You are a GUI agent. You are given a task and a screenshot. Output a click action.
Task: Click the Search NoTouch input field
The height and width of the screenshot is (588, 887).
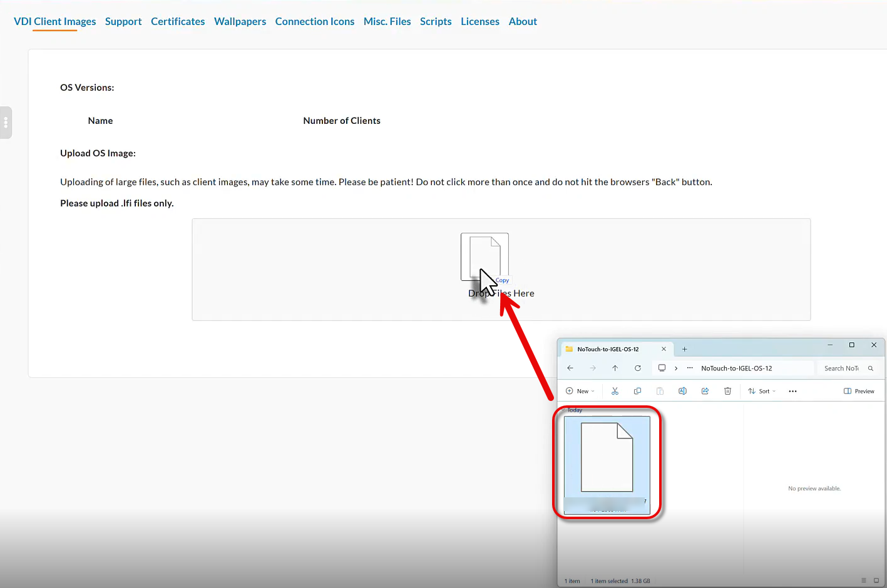[842, 368]
